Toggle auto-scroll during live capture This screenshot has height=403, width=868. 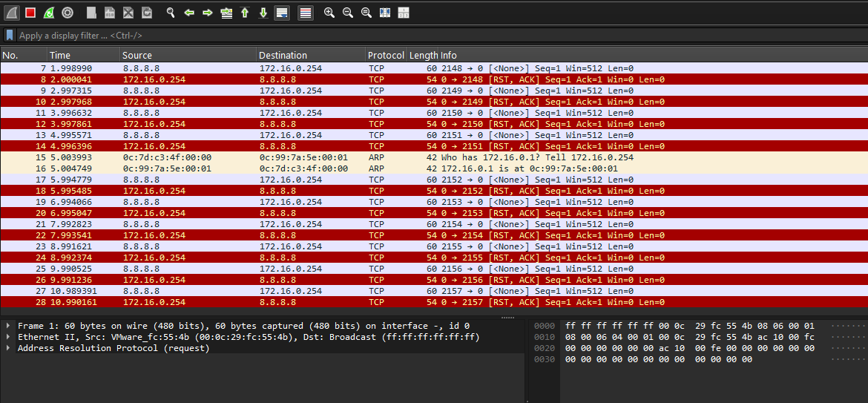(x=282, y=13)
